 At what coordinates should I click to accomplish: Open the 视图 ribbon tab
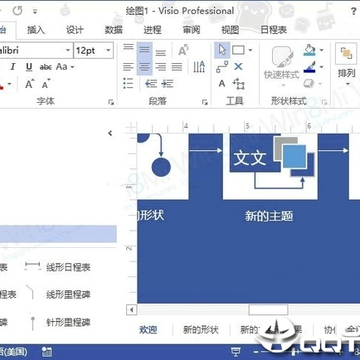pyautogui.click(x=230, y=30)
